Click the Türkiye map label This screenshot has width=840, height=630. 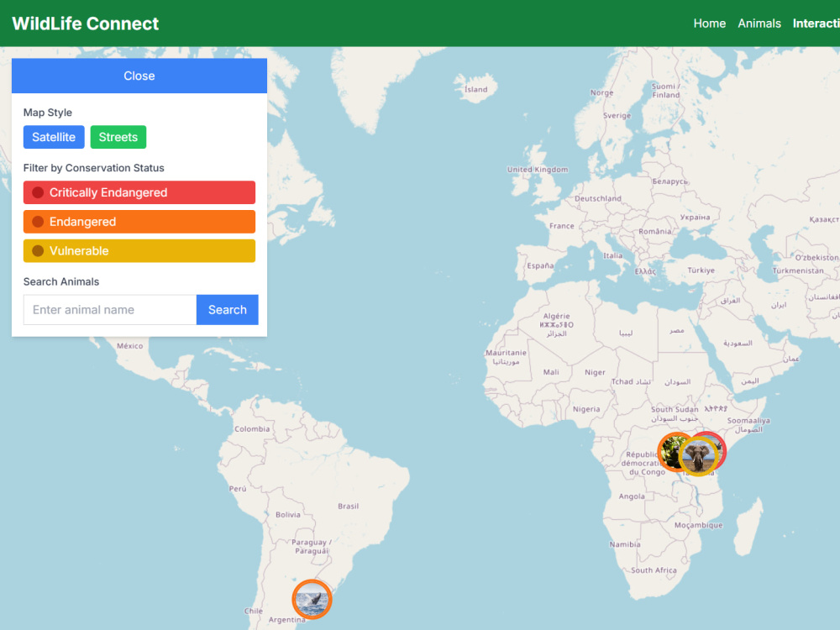pos(701,270)
